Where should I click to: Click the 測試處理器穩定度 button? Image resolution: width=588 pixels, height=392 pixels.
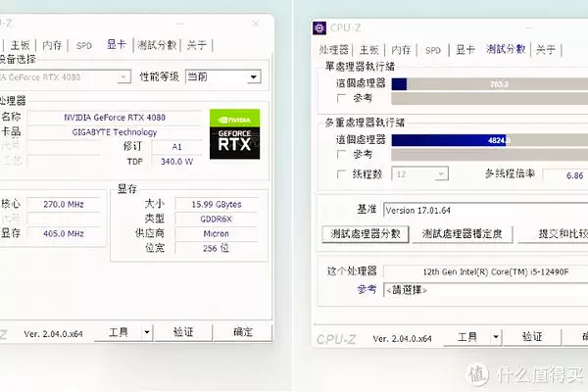(x=462, y=234)
